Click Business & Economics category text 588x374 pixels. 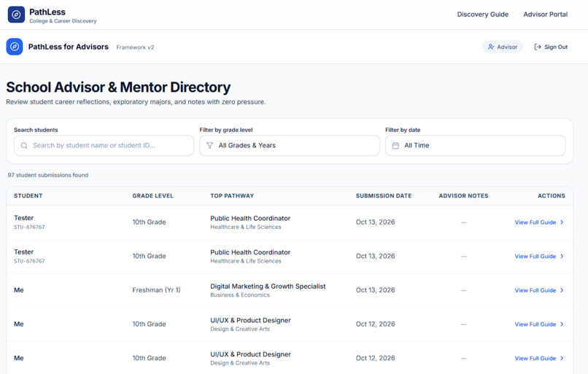240,295
